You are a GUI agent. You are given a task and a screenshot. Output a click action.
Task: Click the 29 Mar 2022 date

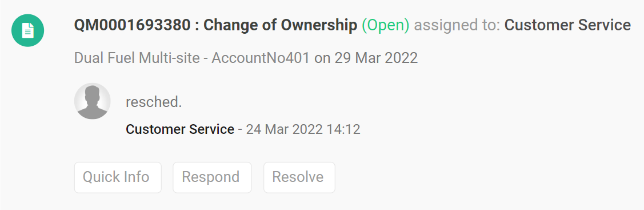click(376, 58)
